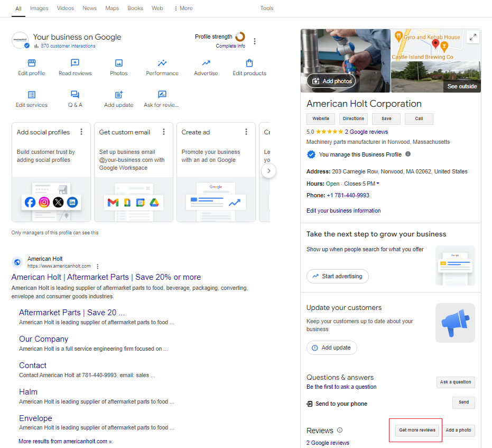Open the Q & A chat icon
The width and height of the screenshot is (492, 448).
pos(75,95)
